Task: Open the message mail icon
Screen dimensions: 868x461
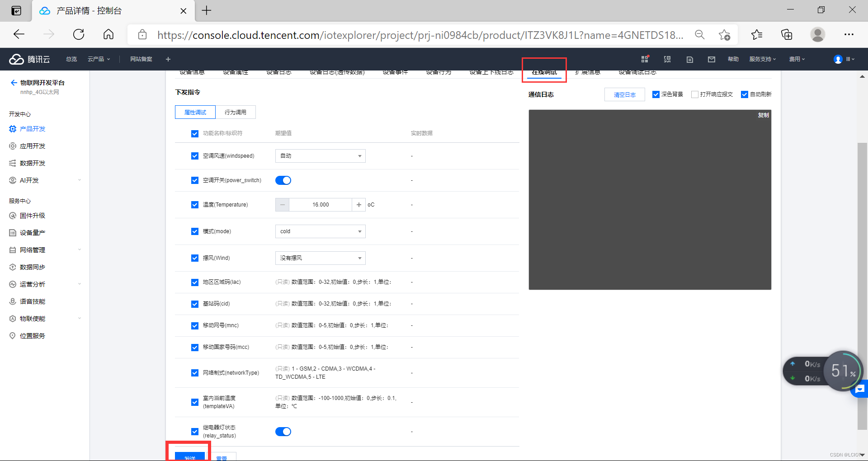Action: click(712, 59)
